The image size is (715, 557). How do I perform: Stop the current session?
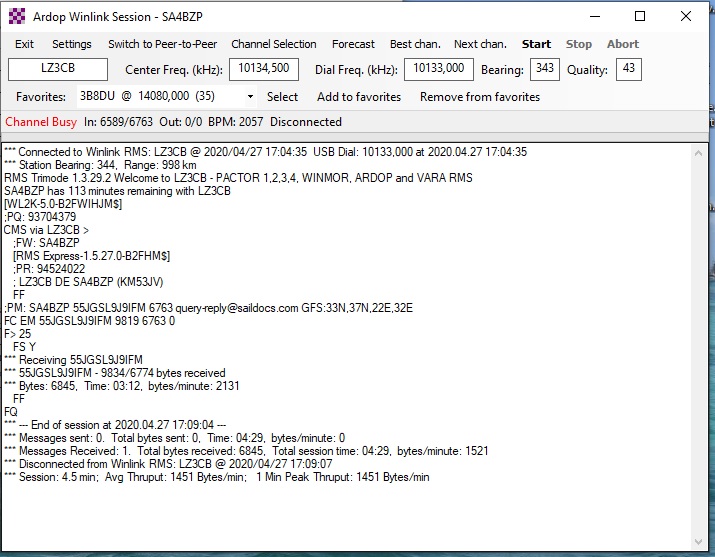pyautogui.click(x=579, y=44)
